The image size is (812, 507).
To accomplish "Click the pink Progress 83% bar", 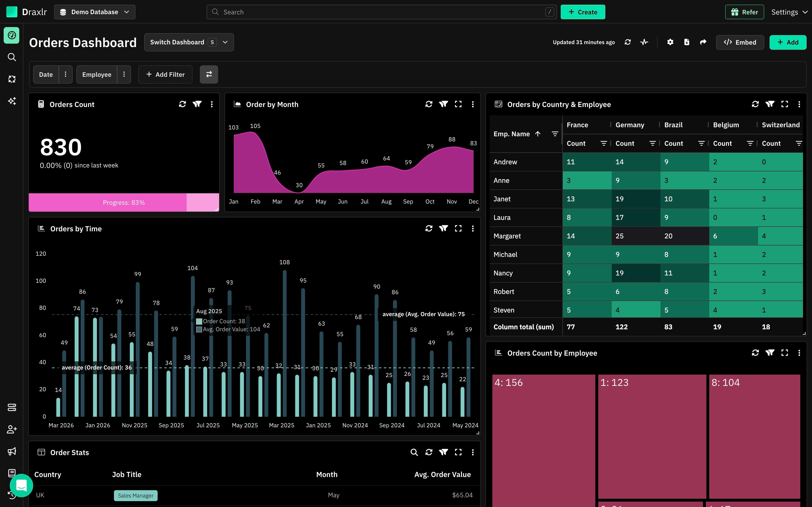I will click(x=124, y=203).
